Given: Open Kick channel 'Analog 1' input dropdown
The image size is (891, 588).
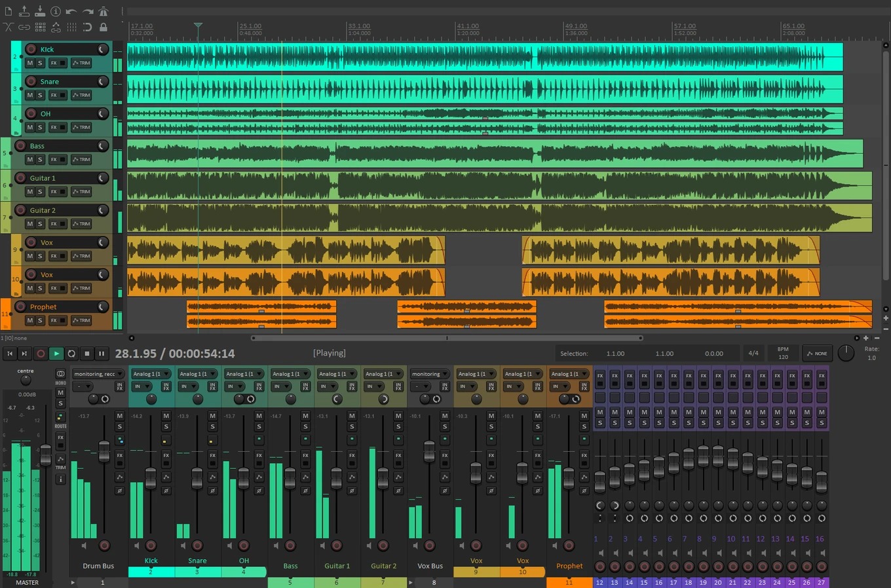Looking at the screenshot, I should click(151, 374).
